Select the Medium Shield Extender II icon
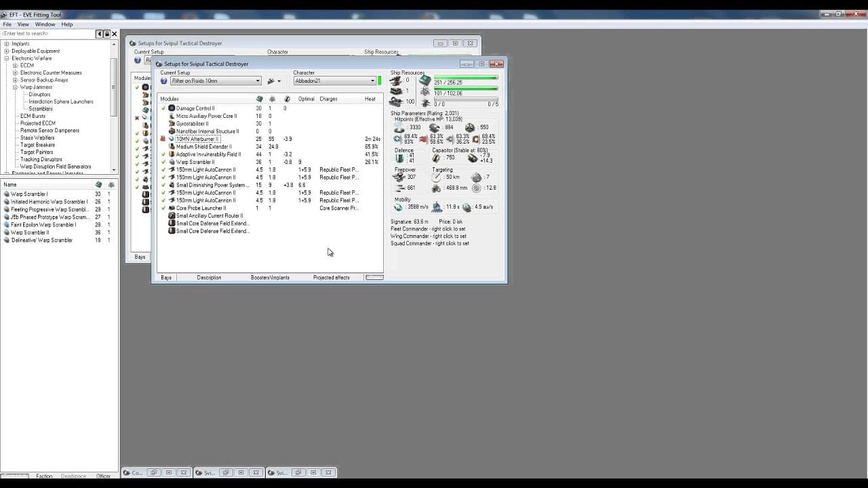This screenshot has width=868, height=488. click(172, 146)
